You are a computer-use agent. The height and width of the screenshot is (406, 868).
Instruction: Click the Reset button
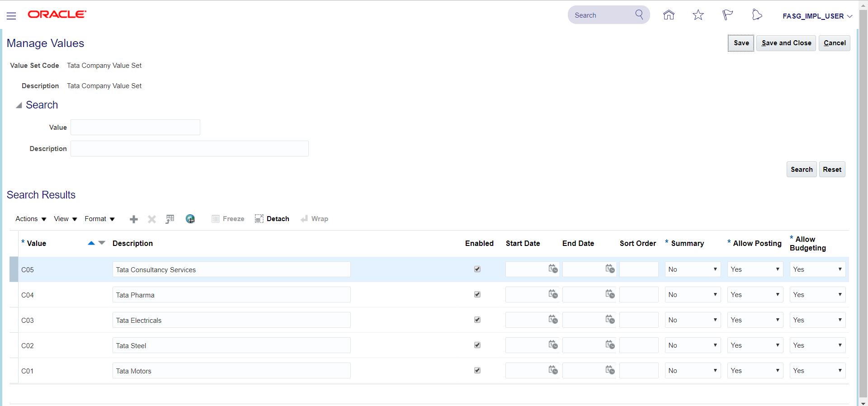pyautogui.click(x=832, y=170)
